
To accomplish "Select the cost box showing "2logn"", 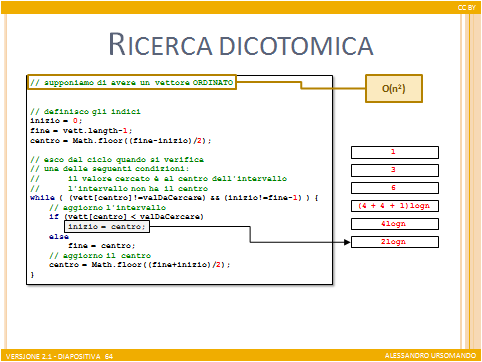I will (395, 242).
